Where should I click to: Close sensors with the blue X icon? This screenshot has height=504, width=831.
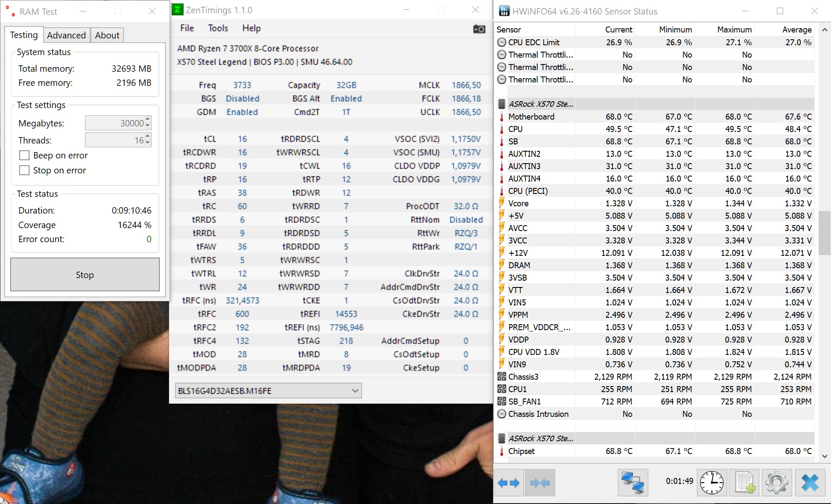[x=810, y=483]
